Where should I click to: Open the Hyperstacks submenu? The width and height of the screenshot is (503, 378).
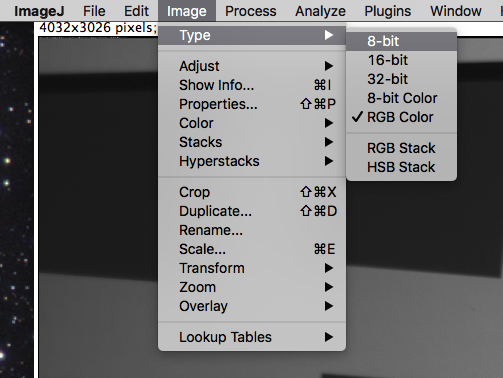[x=252, y=161]
